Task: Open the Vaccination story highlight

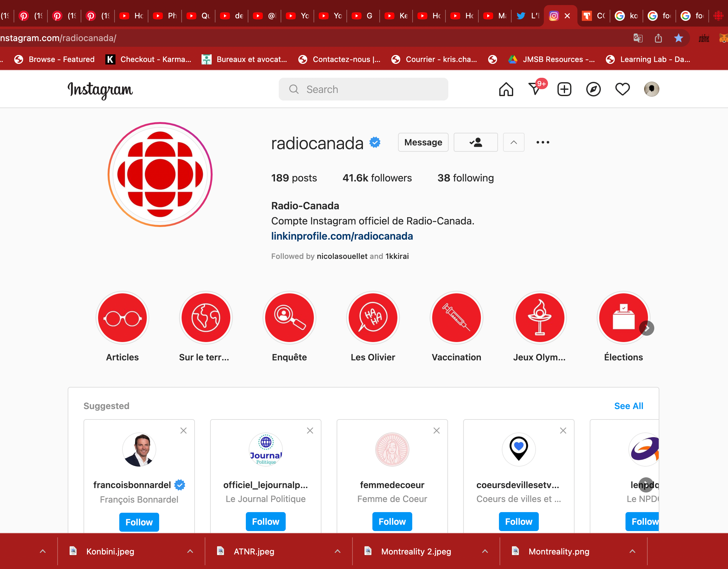Action: click(x=456, y=318)
